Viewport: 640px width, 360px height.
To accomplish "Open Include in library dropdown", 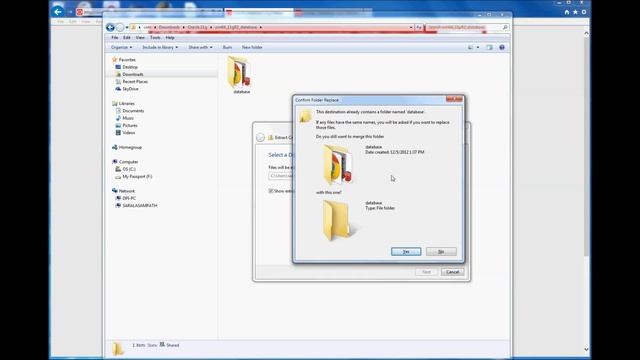I will pos(160,47).
